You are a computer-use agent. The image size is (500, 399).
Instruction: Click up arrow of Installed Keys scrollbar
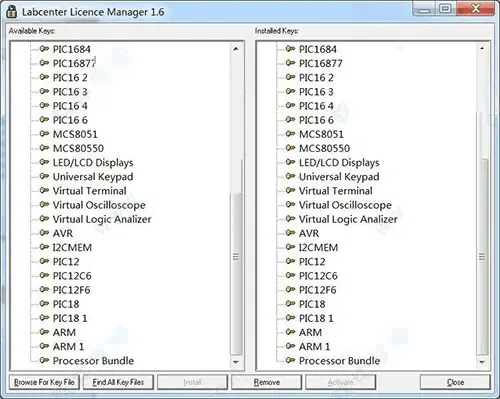pyautogui.click(x=482, y=49)
